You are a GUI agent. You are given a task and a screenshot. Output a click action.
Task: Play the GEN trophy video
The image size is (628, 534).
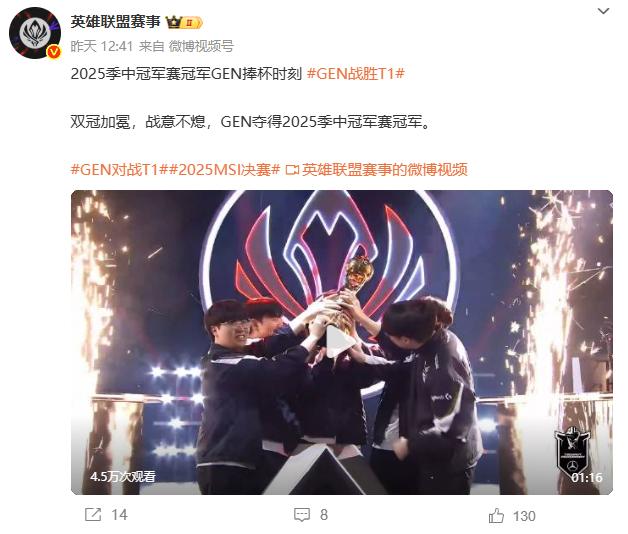coord(342,342)
